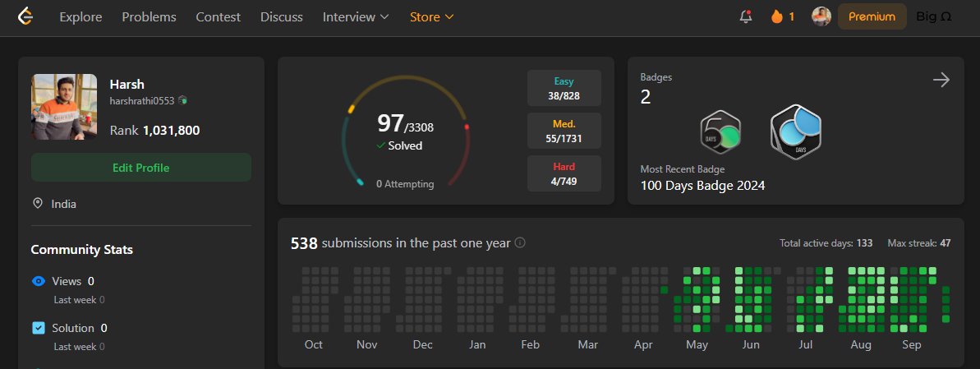
Task: Click the streak flame icon
Action: point(777,17)
